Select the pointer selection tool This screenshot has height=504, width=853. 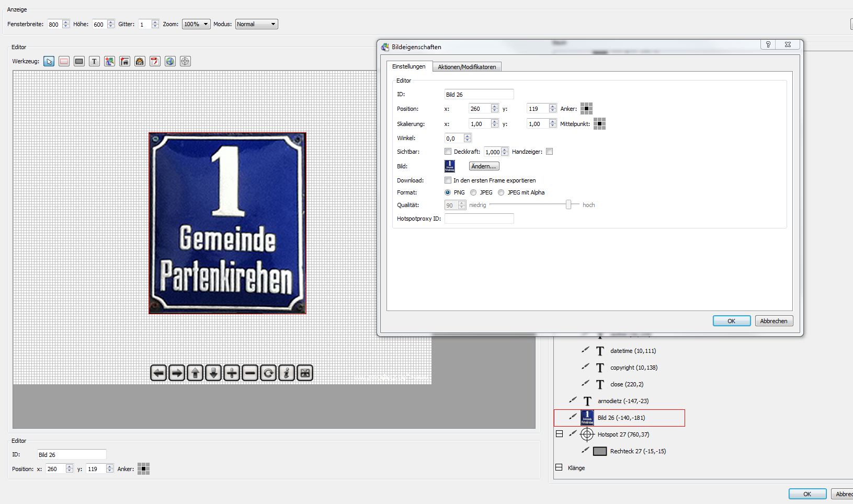49,61
